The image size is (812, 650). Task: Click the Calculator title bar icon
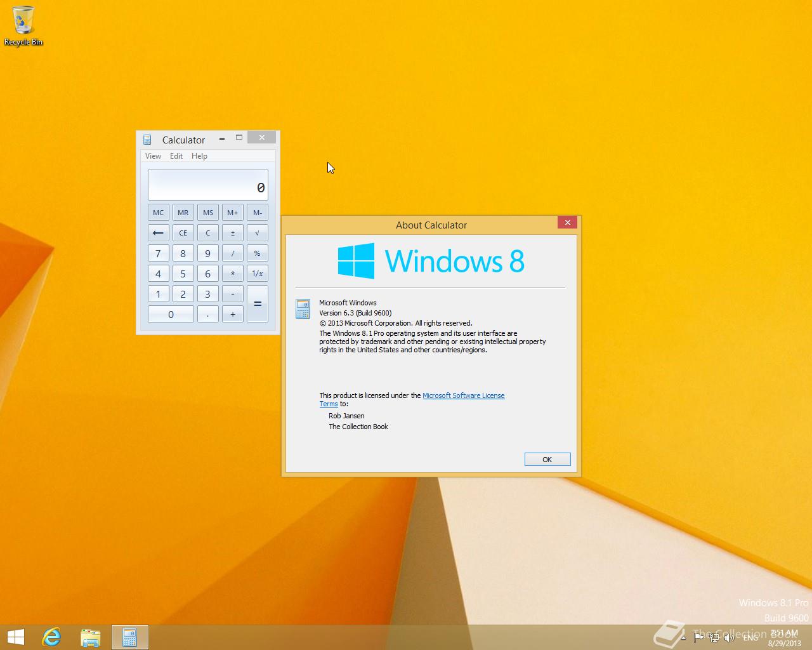click(147, 140)
